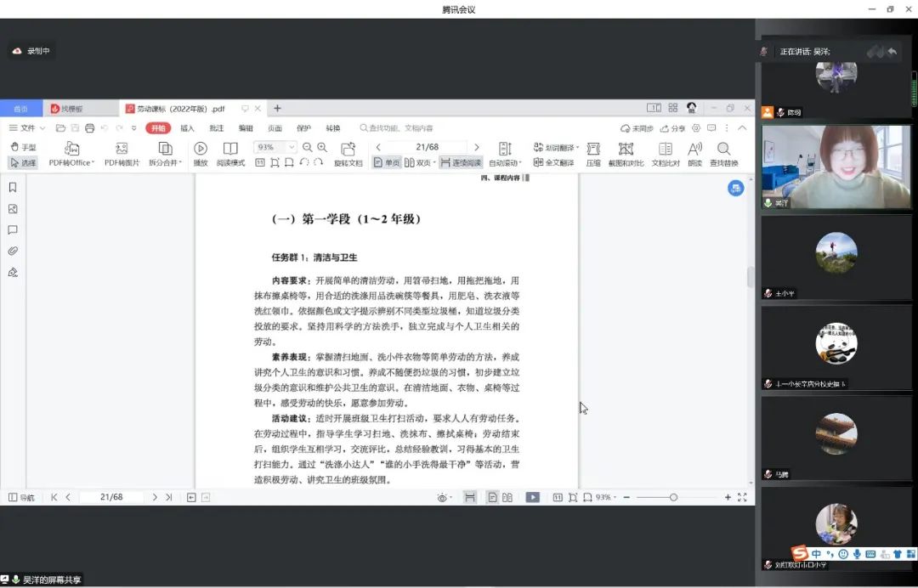
Task: Add a new tab with plus button
Action: click(x=277, y=108)
